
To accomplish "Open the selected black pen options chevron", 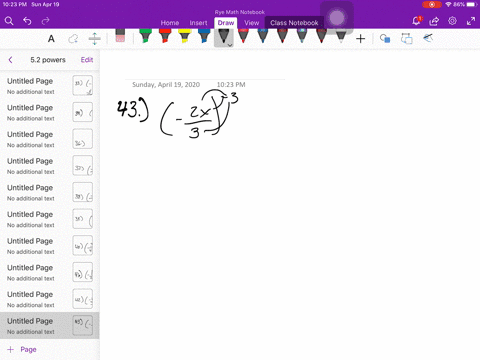I will pyautogui.click(x=230, y=45).
